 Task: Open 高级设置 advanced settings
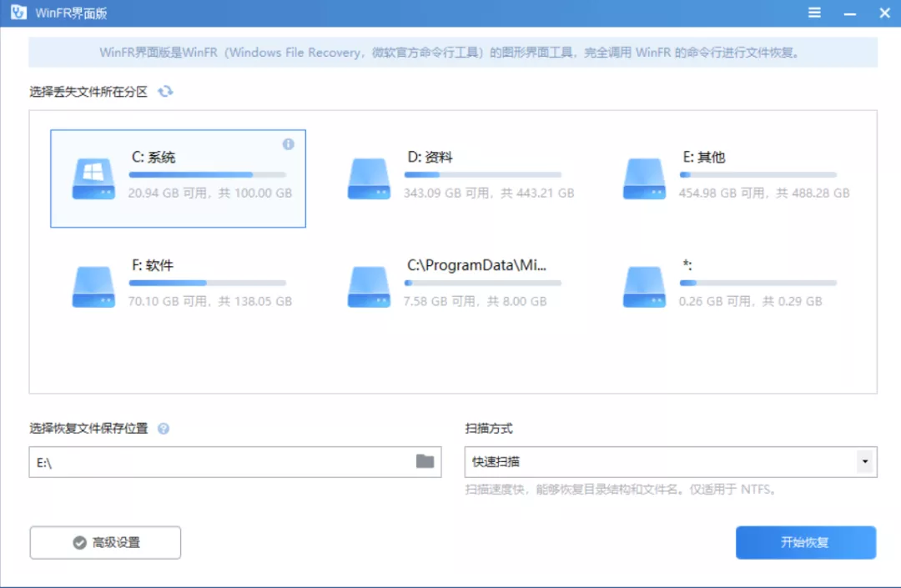105,543
